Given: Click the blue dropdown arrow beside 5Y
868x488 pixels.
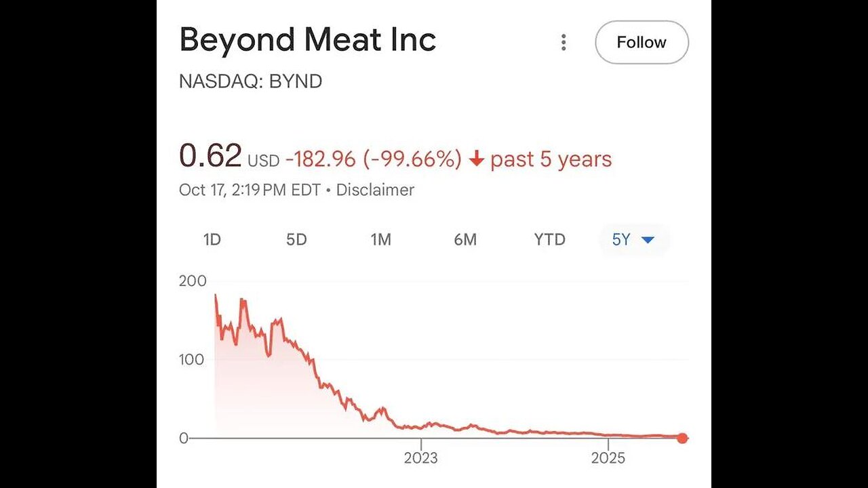Looking at the screenshot, I should click(x=648, y=240).
